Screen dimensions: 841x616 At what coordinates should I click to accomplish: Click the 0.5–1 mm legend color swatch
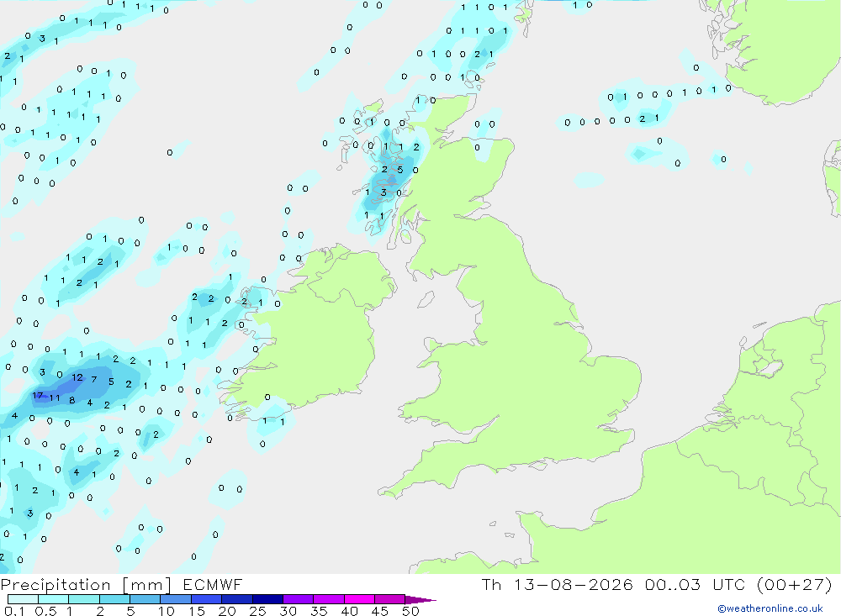(54, 599)
